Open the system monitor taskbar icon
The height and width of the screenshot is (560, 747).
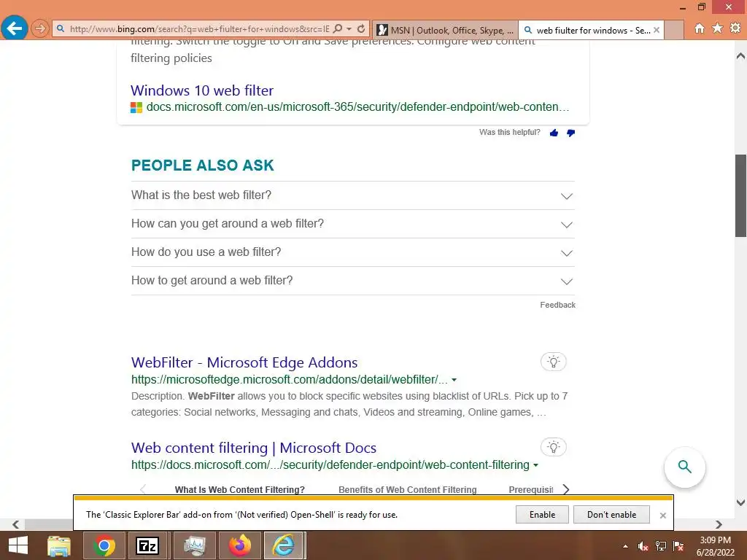click(x=194, y=545)
